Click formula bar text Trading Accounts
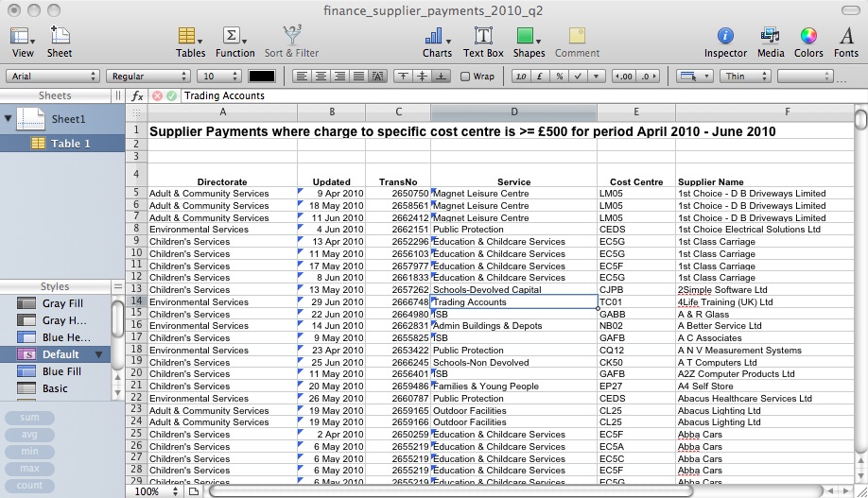Viewport: 868px width, 498px height. pyautogui.click(x=224, y=95)
